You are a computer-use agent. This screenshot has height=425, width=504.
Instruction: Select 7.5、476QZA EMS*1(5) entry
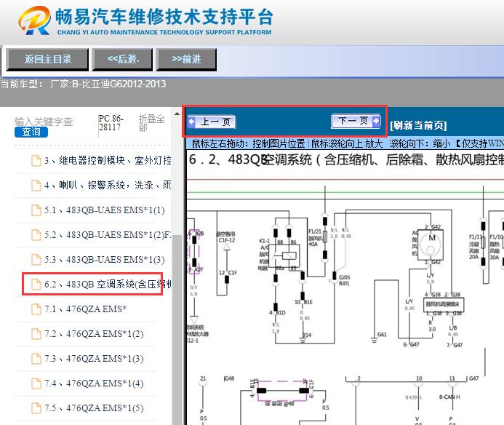pyautogui.click(x=94, y=408)
